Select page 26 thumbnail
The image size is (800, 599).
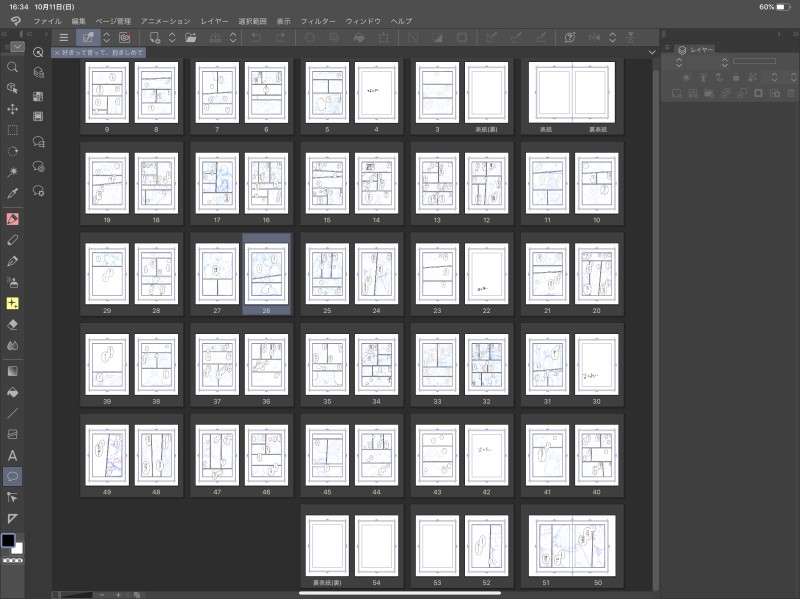pyautogui.click(x=266, y=274)
